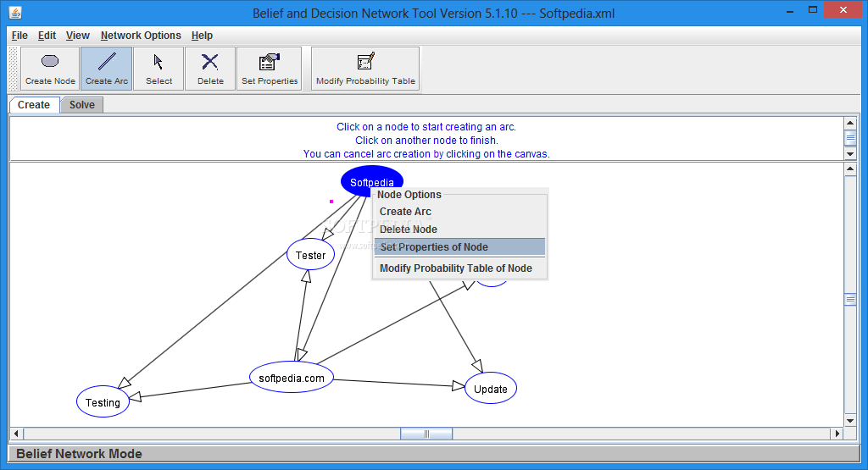Viewport: 868px width, 470px height.
Task: Click the Java app icon in title bar
Action: click(15, 12)
